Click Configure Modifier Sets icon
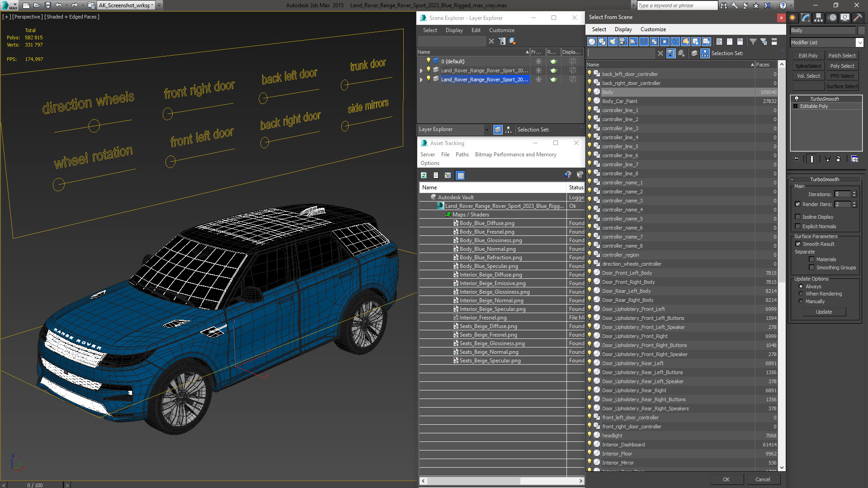This screenshot has height=488, width=868. (x=854, y=159)
